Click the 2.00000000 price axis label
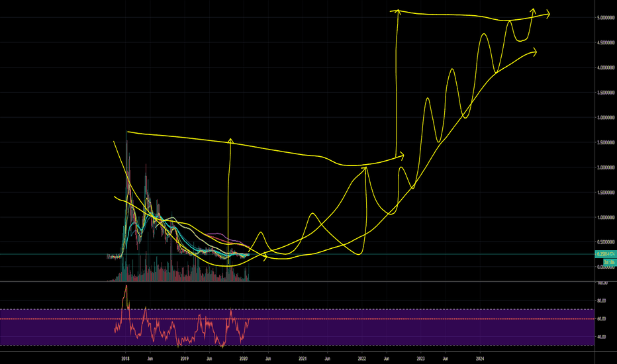The height and width of the screenshot is (364, 617). [x=606, y=167]
